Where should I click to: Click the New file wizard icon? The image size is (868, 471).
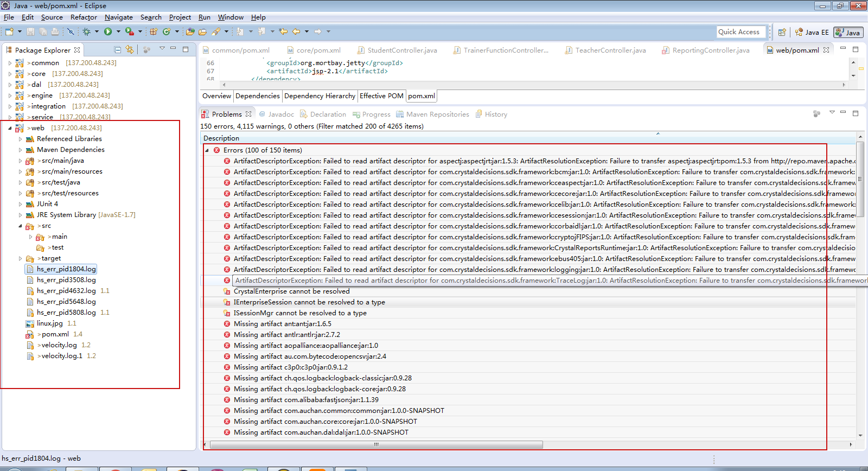click(x=9, y=32)
